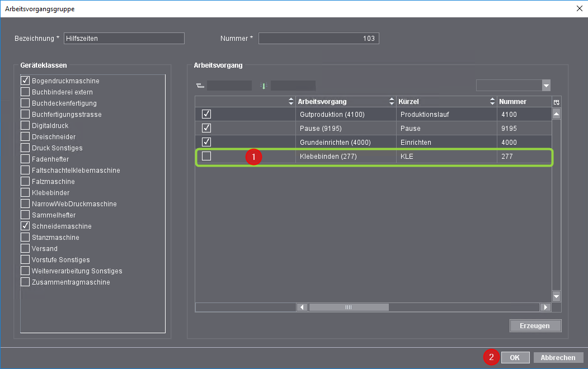Sort table by Kürzel column arrows
Screen dimensions: 588x369
pyautogui.click(x=492, y=102)
